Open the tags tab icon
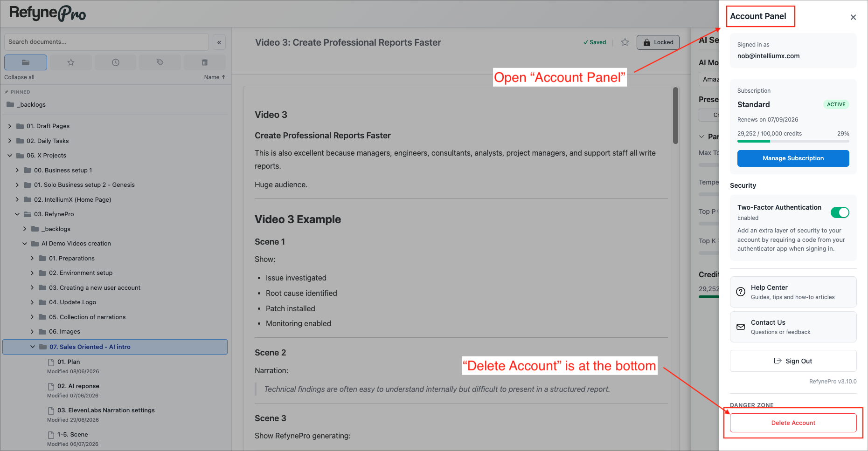The width and height of the screenshot is (868, 451). click(x=160, y=62)
